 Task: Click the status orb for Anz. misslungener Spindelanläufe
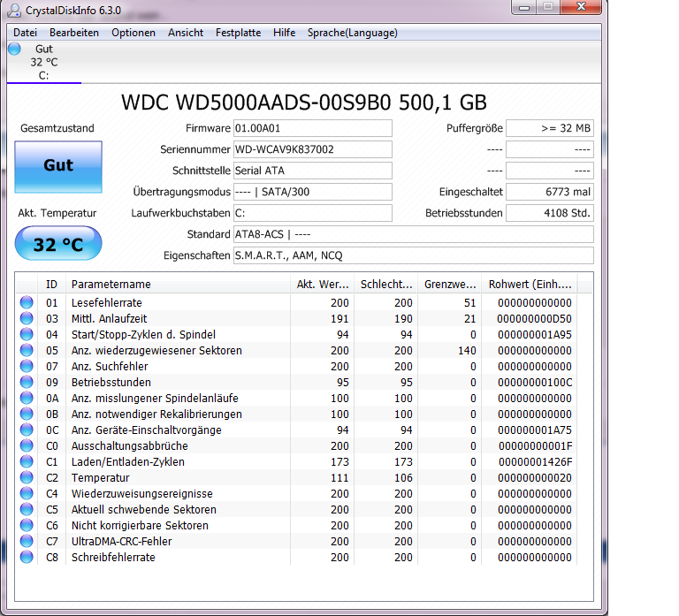pos(27,398)
